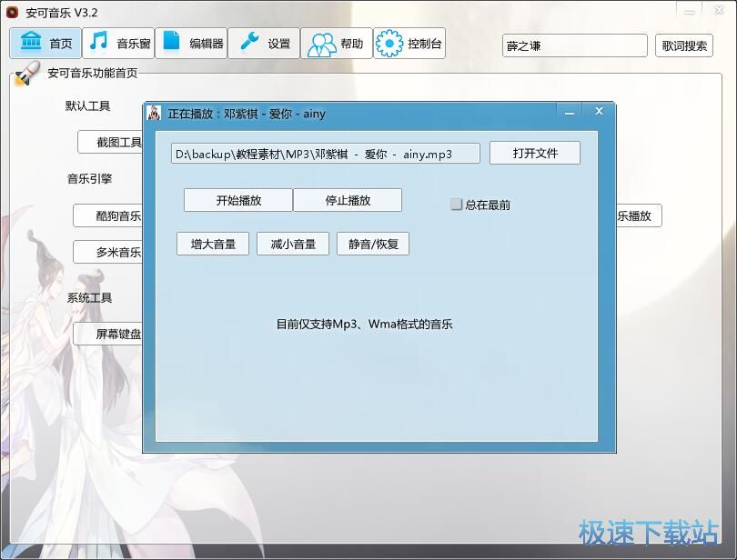The image size is (737, 560).
Task: Toggle mute with 静音/恢复
Action: click(x=373, y=244)
